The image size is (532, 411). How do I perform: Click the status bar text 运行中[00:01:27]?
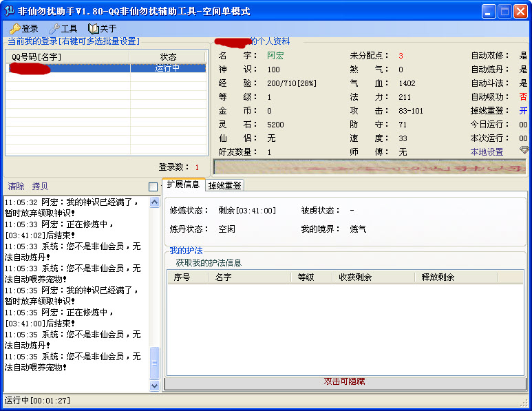(x=37, y=401)
